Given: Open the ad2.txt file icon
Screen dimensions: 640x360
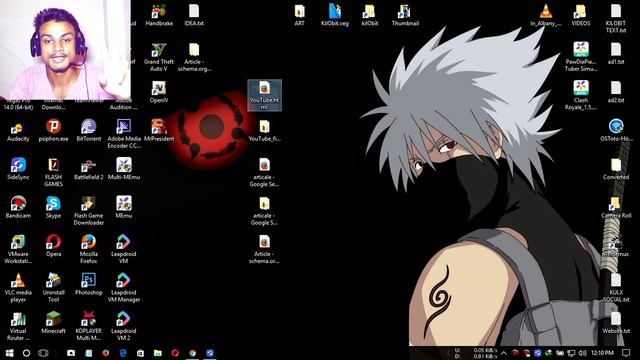Looking at the screenshot, I should pos(616,92).
